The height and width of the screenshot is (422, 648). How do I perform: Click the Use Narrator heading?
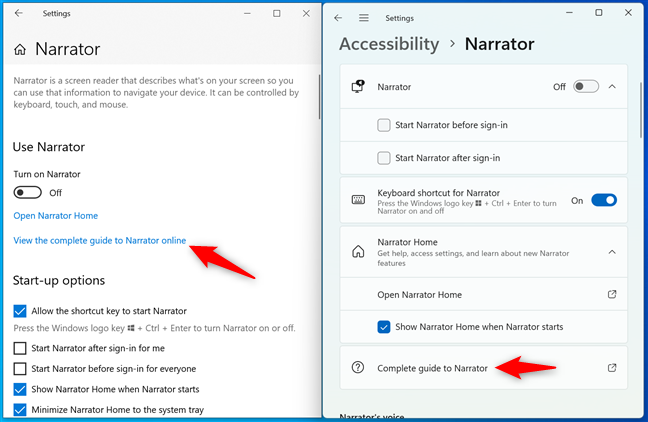(x=49, y=147)
